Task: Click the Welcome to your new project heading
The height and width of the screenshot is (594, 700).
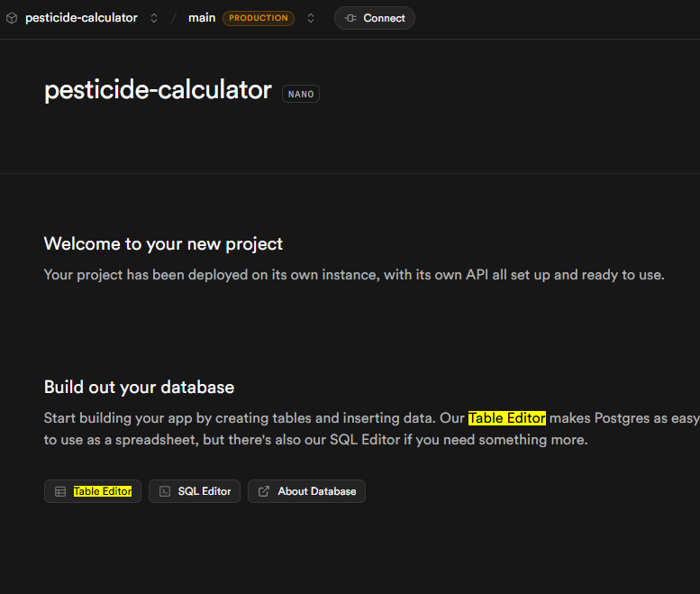Action: click(x=163, y=243)
